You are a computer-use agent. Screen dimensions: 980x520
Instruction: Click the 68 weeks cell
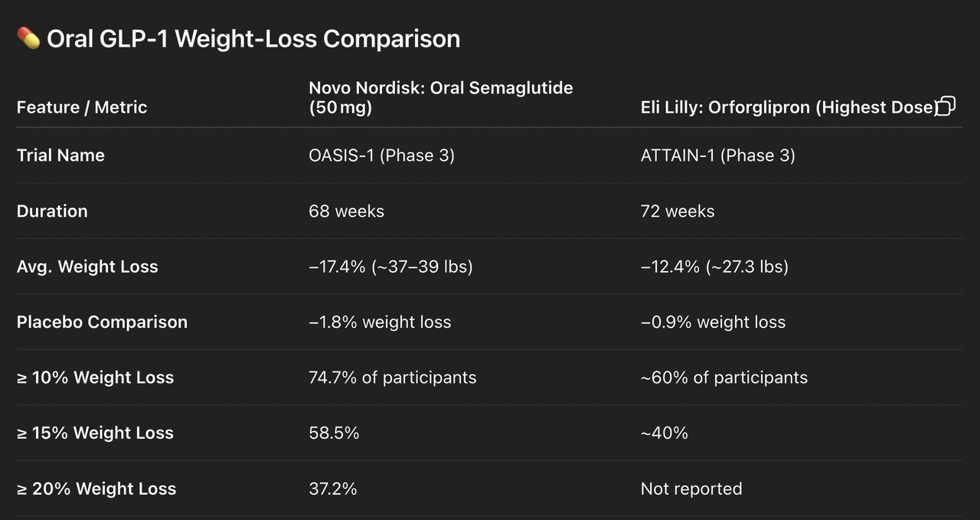[x=347, y=211]
